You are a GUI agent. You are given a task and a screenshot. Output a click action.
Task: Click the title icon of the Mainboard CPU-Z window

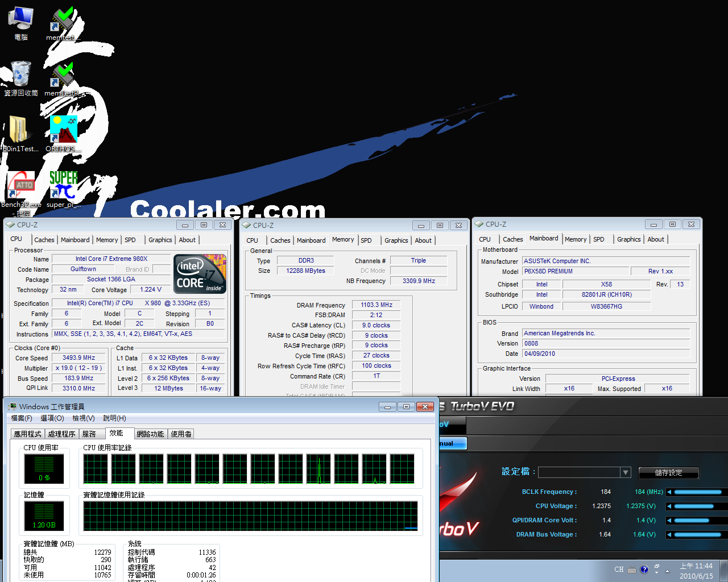(x=479, y=224)
